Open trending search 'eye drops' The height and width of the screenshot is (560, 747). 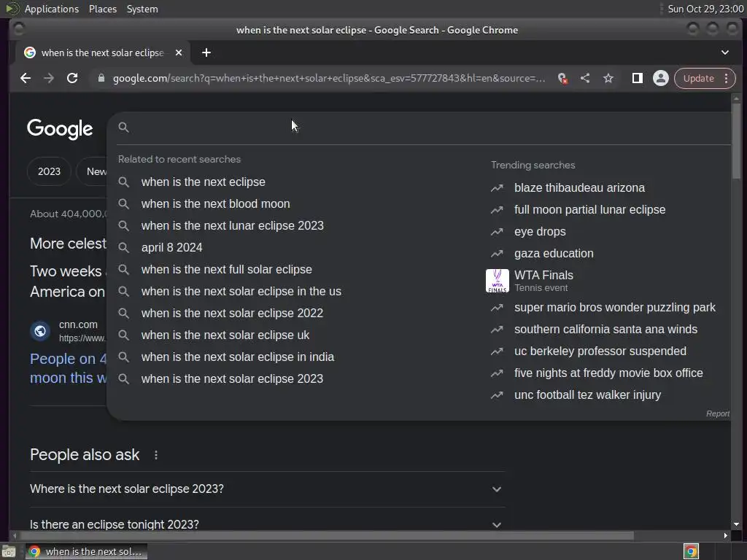point(540,231)
